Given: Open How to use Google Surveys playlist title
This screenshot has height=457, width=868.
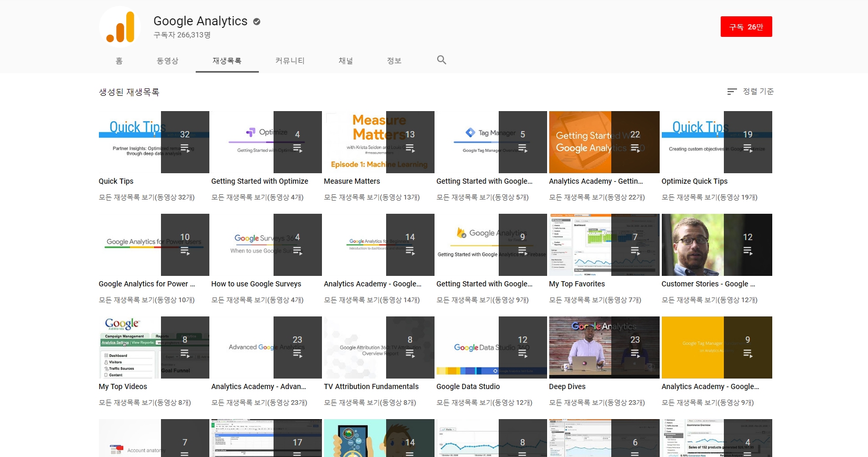Looking at the screenshot, I should click(x=256, y=284).
